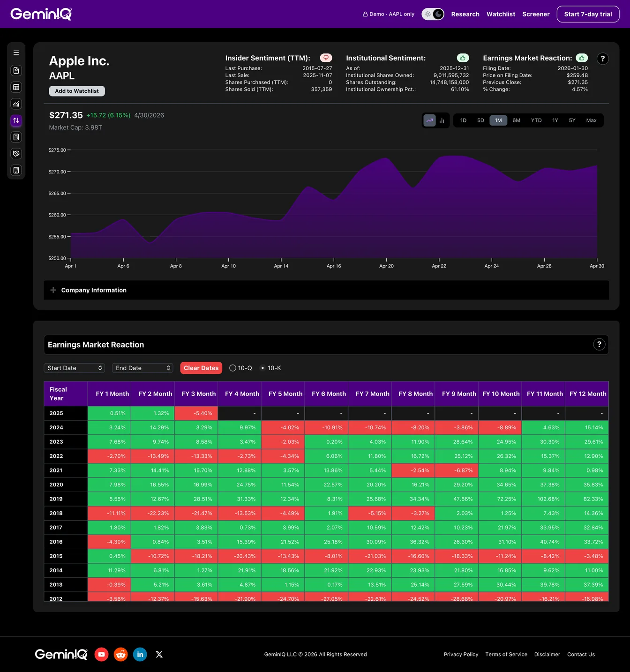The image size is (630, 672).
Task: Open GeminIQ YouTube page
Action: click(x=102, y=654)
